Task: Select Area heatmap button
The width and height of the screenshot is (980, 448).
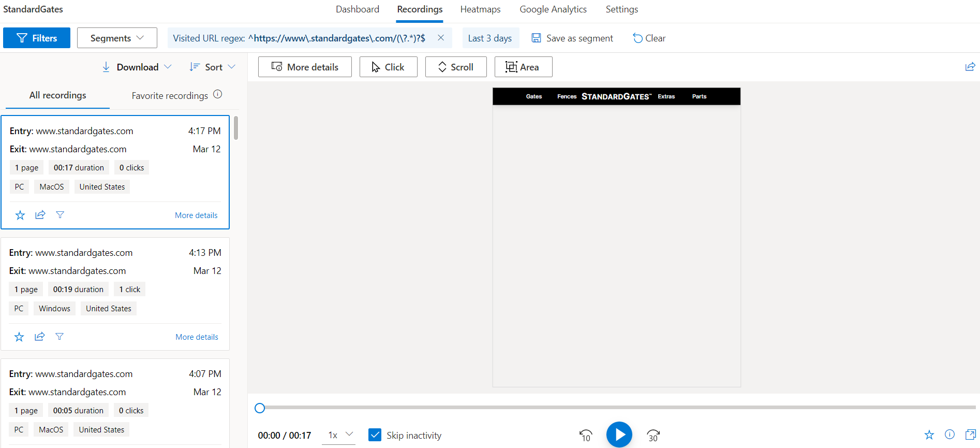Action: pos(524,67)
